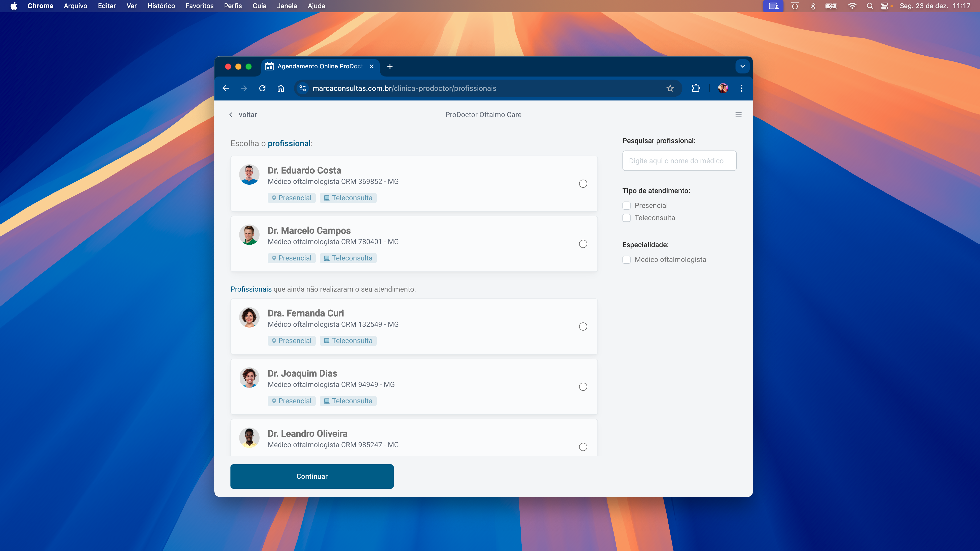Open the Chrome extensions puzzle icon
This screenshot has width=980, height=551.
[695, 88]
